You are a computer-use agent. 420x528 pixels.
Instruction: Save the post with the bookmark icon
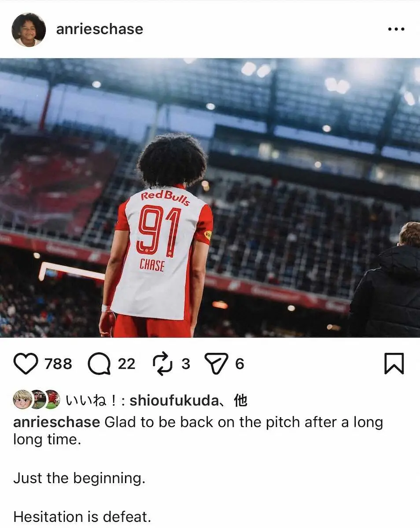(394, 364)
